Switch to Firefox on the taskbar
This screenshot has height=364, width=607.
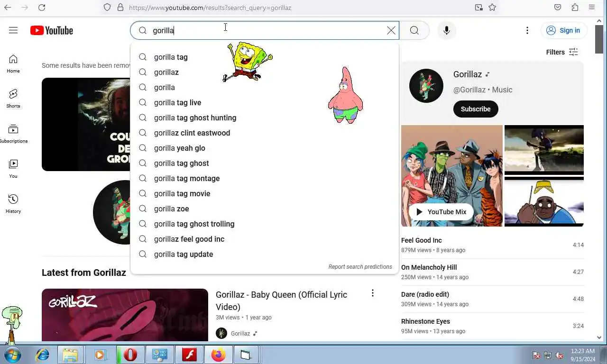[x=218, y=355]
